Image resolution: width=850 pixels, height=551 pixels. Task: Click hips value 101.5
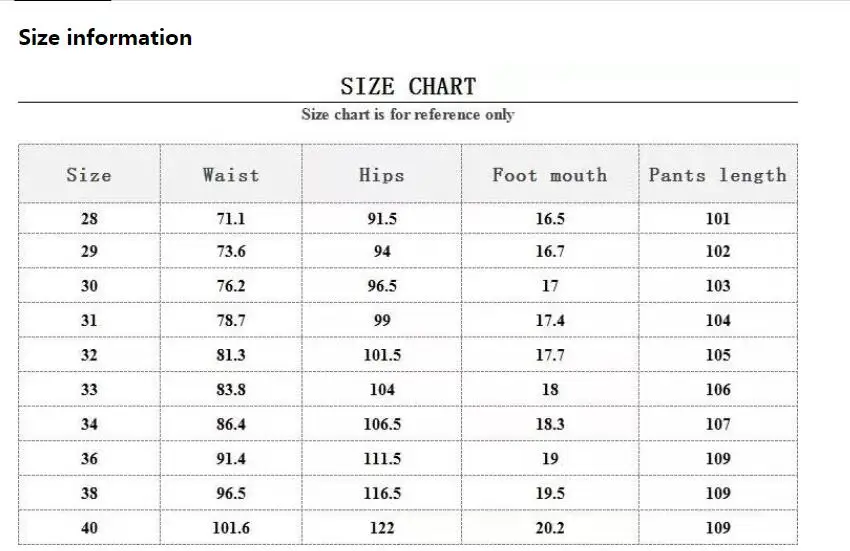click(x=382, y=355)
